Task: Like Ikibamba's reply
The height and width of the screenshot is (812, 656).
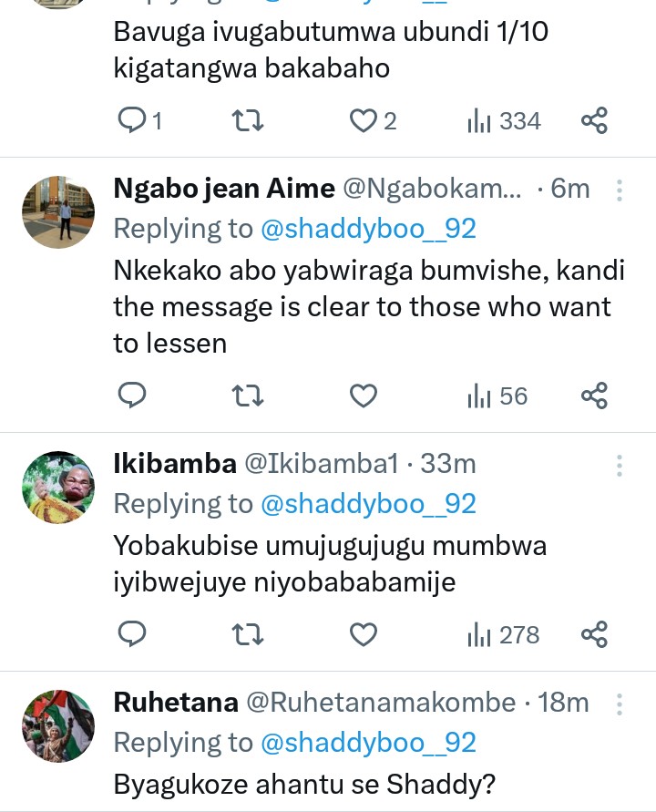Action: pos(364,634)
